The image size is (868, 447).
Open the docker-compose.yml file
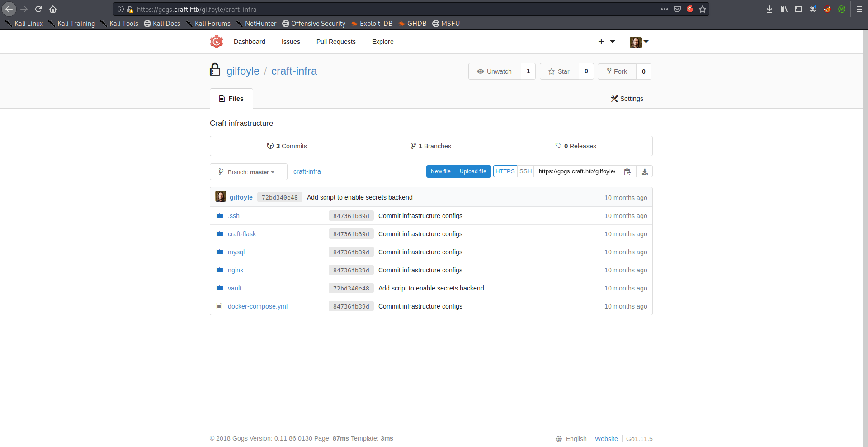pyautogui.click(x=257, y=306)
